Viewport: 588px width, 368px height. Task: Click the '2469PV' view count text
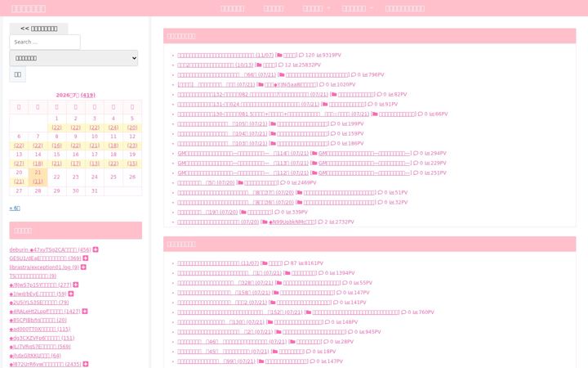point(306,182)
